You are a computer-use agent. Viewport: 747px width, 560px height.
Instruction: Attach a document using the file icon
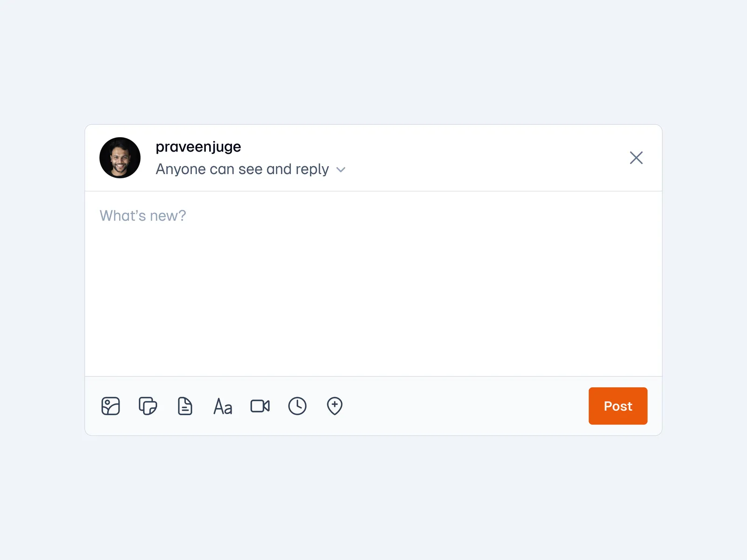[x=185, y=406]
